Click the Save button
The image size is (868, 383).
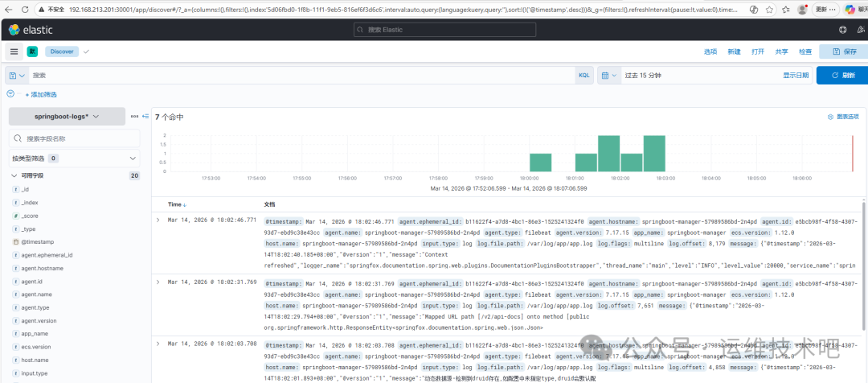click(x=844, y=51)
